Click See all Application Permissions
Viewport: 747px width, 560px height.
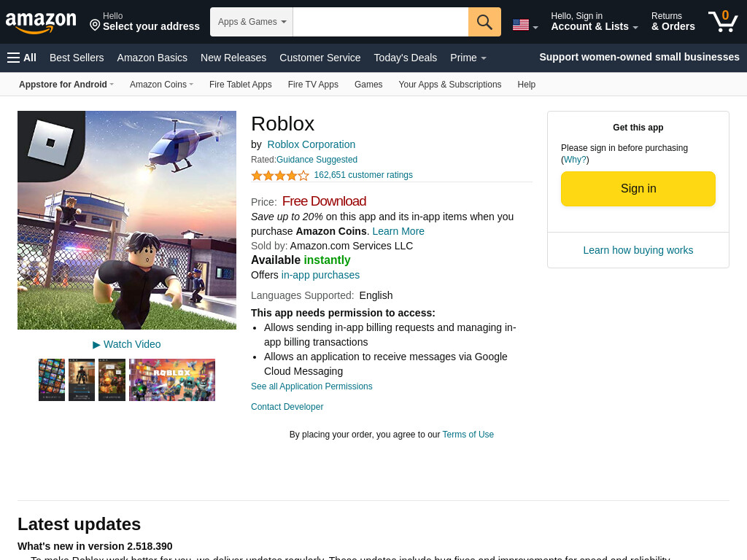coord(311,386)
